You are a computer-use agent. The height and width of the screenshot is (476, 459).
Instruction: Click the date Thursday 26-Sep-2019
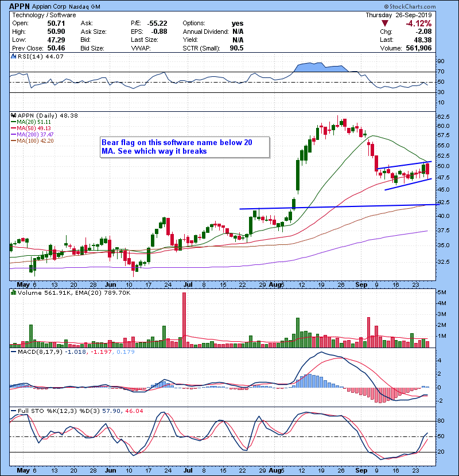click(399, 15)
